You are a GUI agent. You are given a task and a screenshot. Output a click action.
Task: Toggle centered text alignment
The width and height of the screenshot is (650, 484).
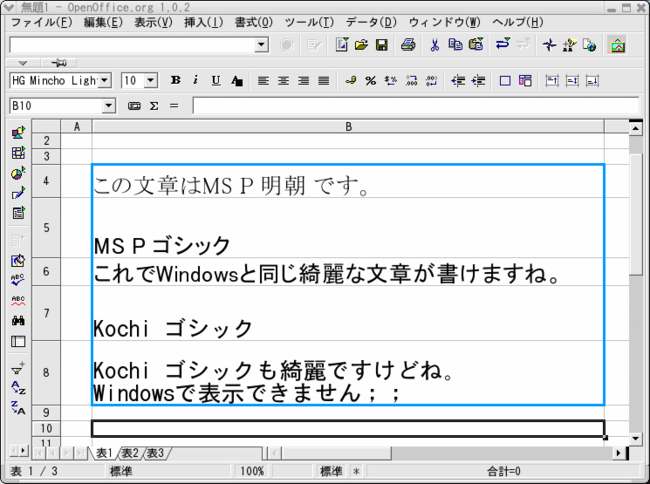point(283,81)
